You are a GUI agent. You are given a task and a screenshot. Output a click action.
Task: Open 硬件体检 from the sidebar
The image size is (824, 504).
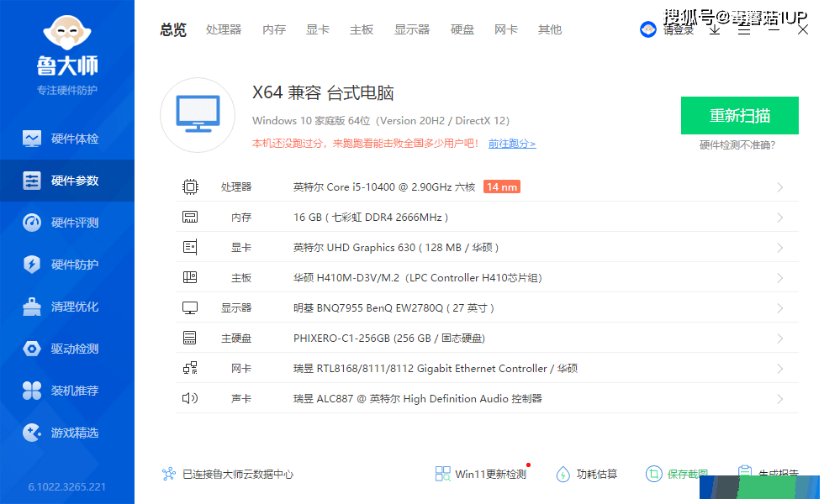(x=67, y=139)
